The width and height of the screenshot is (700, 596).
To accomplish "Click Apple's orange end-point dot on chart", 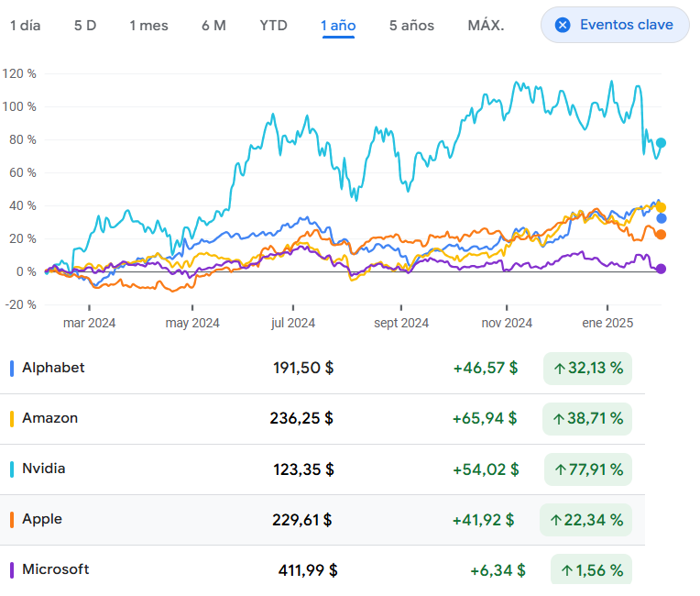I will tap(662, 235).
